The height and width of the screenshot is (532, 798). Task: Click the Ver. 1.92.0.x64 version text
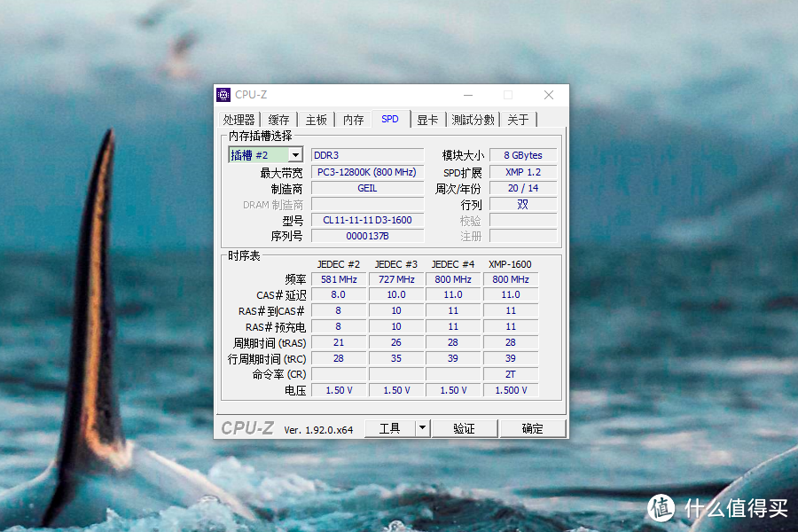pos(318,430)
